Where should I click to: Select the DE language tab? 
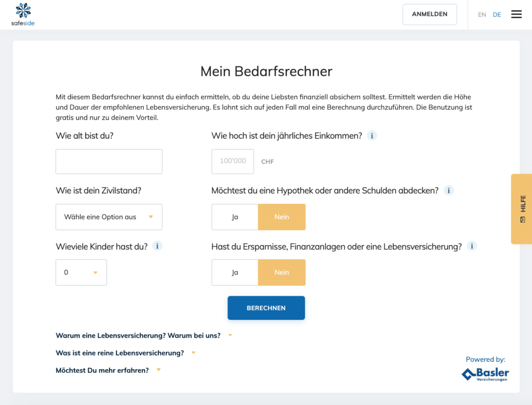pyautogui.click(x=497, y=15)
